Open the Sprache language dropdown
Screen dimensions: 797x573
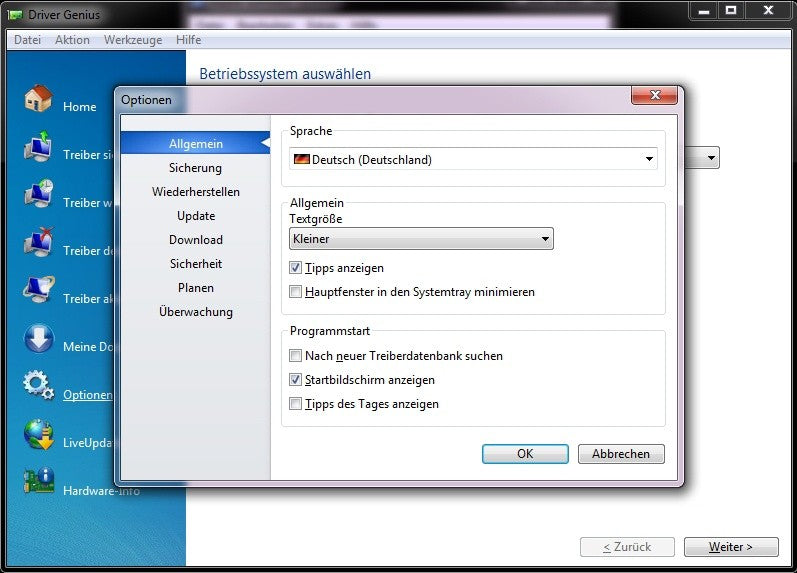coord(473,159)
